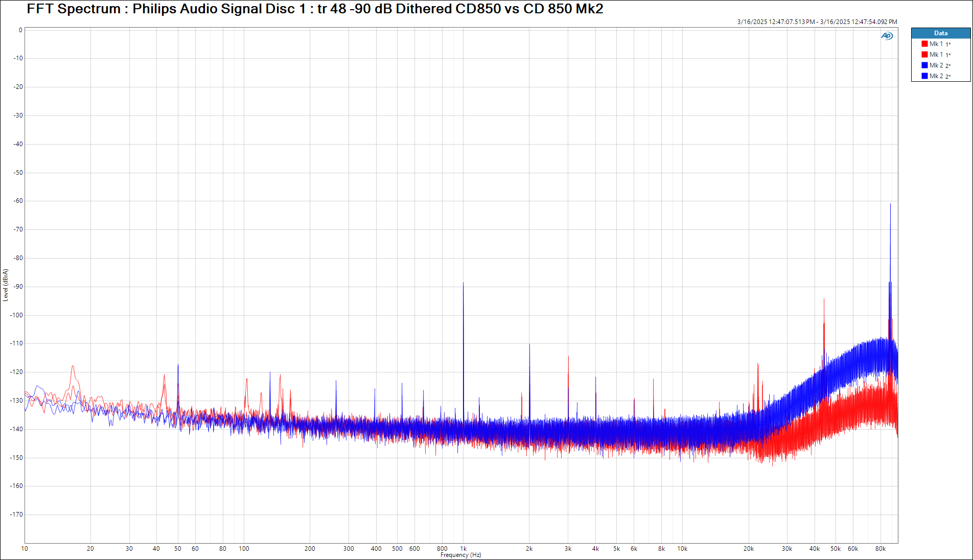The image size is (973, 560).
Task: Click the AP logo in the graph corner
Action: (887, 36)
